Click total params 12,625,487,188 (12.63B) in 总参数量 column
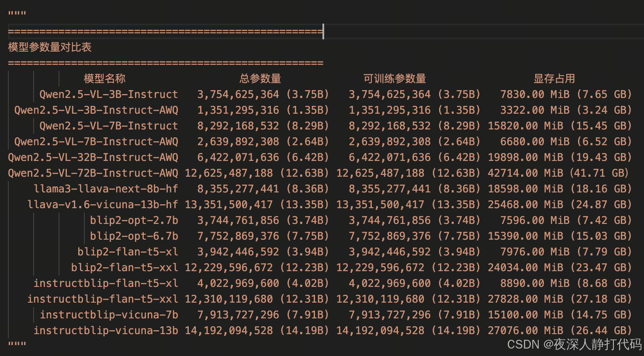 pyautogui.click(x=257, y=173)
